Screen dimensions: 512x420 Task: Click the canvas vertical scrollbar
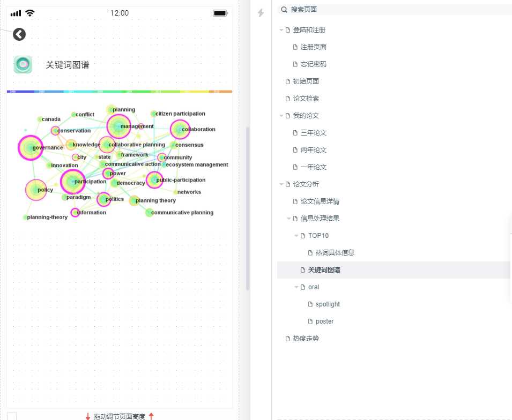pyautogui.click(x=248, y=208)
